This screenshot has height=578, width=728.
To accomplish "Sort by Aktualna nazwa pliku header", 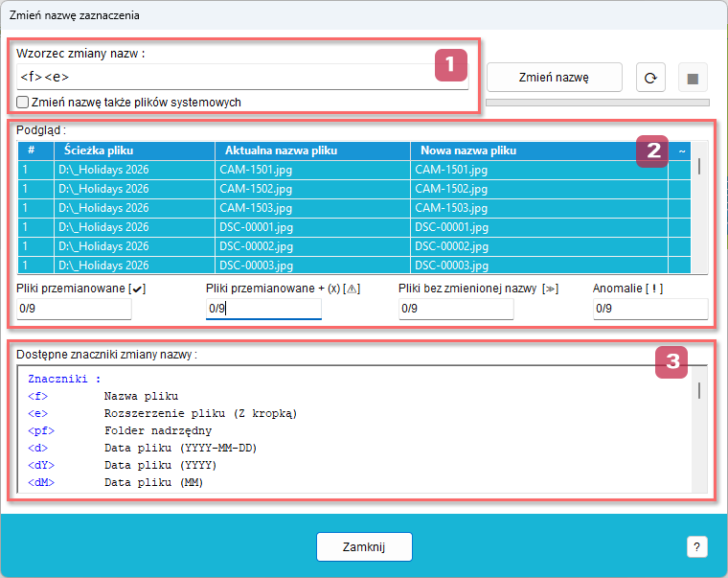I will 313,150.
